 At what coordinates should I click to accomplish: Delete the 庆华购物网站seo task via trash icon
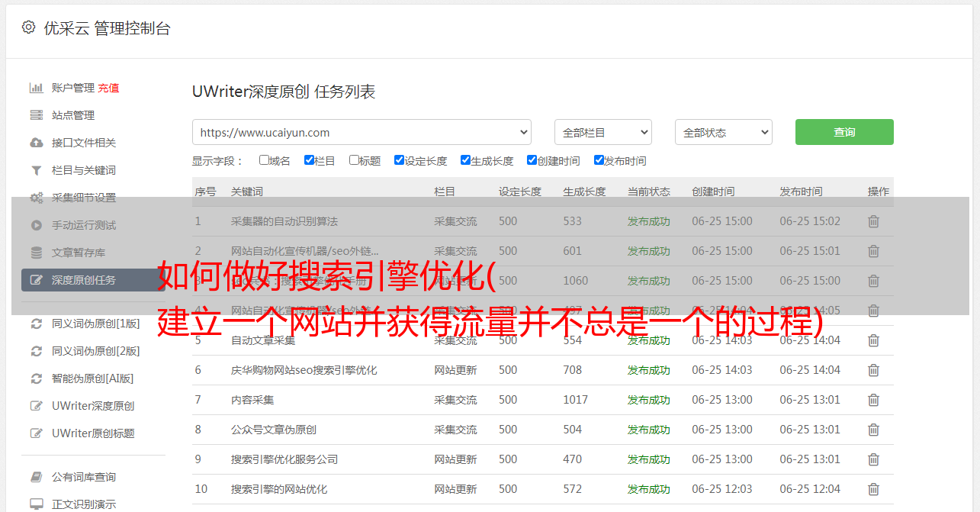[874, 370]
